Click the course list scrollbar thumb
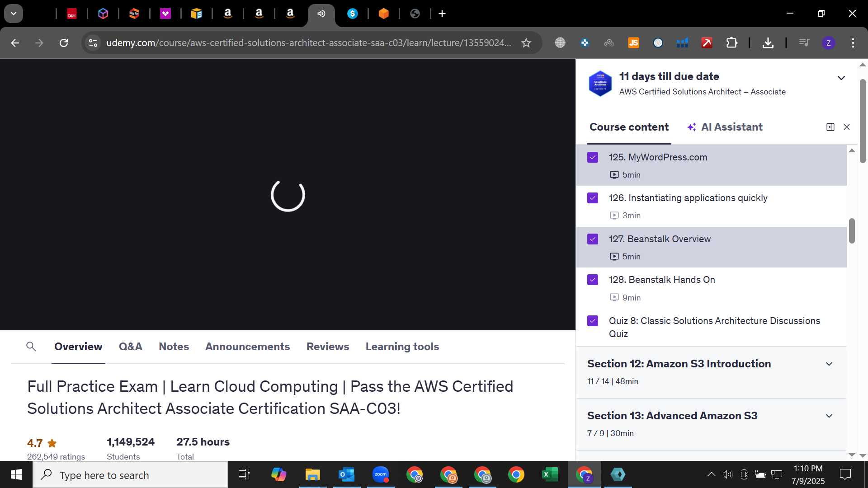Screen dimensions: 868x488 (x=852, y=231)
